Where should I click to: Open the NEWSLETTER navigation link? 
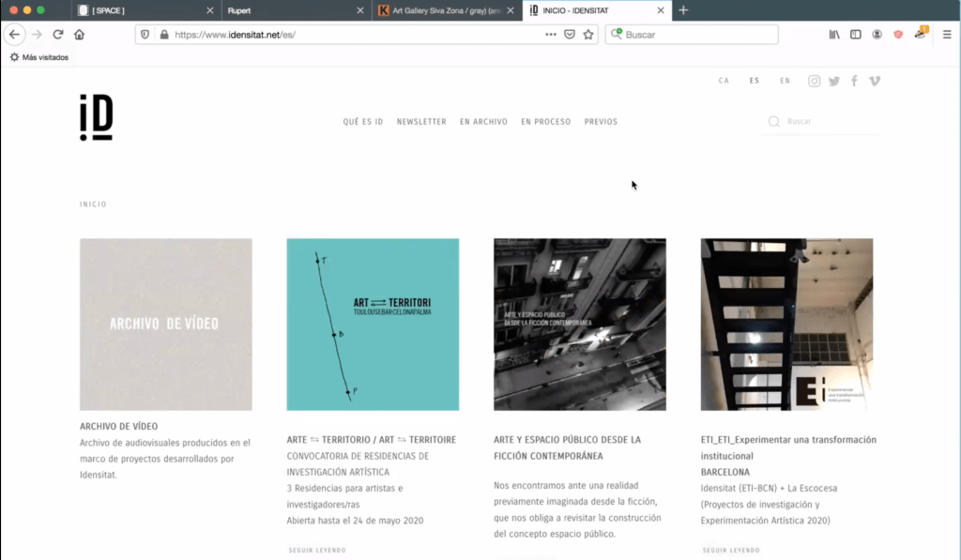point(421,122)
